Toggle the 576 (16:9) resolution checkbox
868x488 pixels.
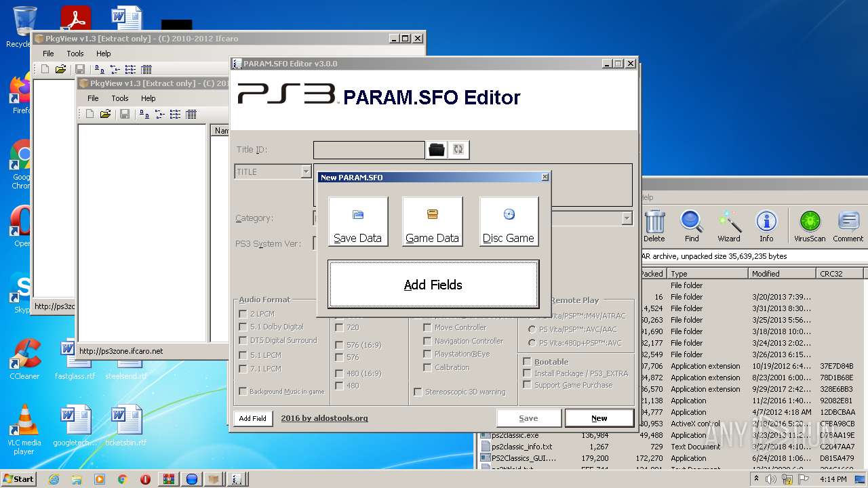click(x=339, y=345)
